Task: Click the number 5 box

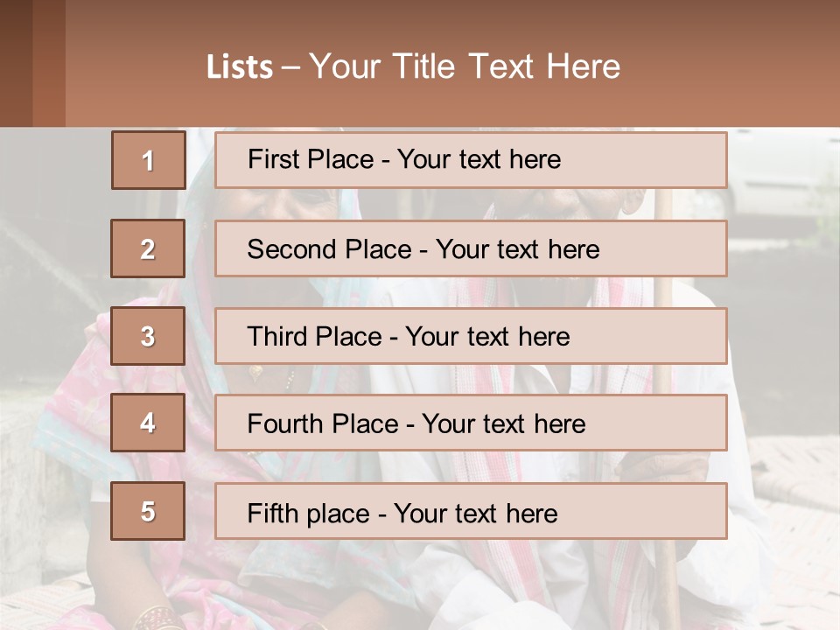Action: [x=148, y=511]
